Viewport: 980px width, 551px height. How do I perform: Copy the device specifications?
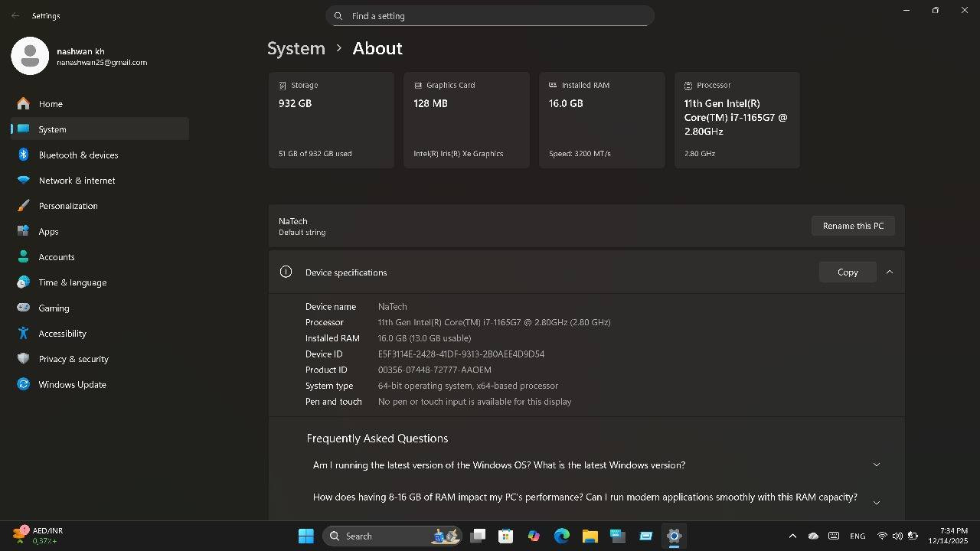pos(847,272)
